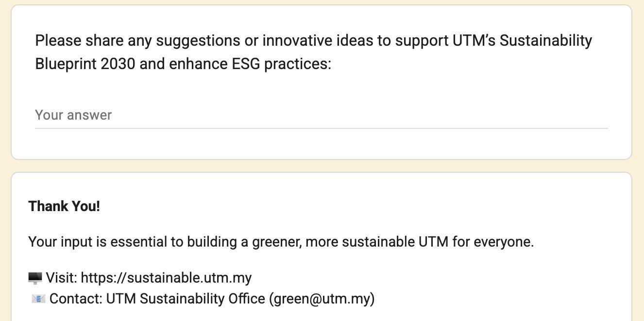Click the green@utm.my email address
Screen dimensions: 644x321
coord(322,299)
